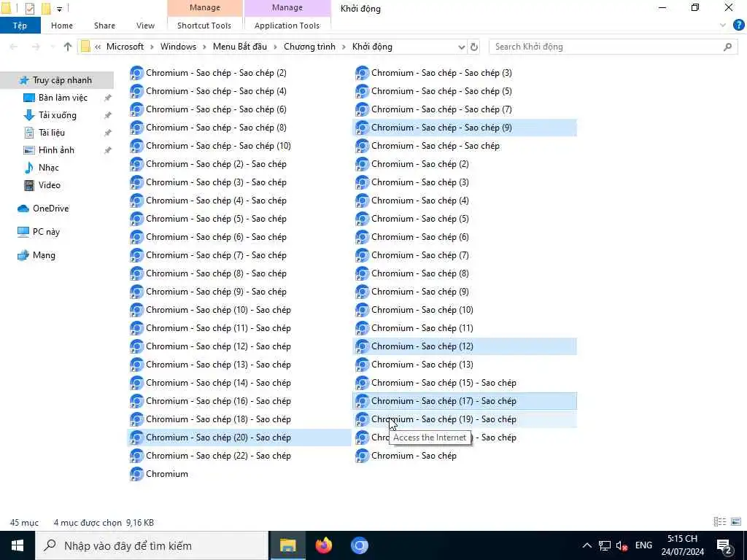The image size is (747, 560).
Task: Open the notification center icon
Action: 724,546
